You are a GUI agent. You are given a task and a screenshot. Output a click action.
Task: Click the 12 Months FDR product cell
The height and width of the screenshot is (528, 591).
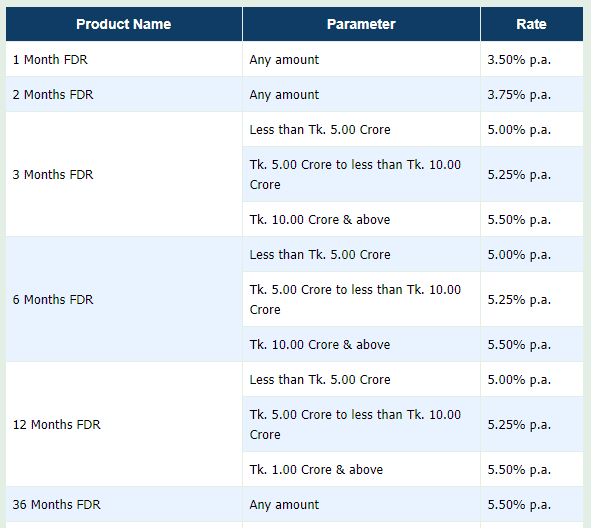click(124, 424)
